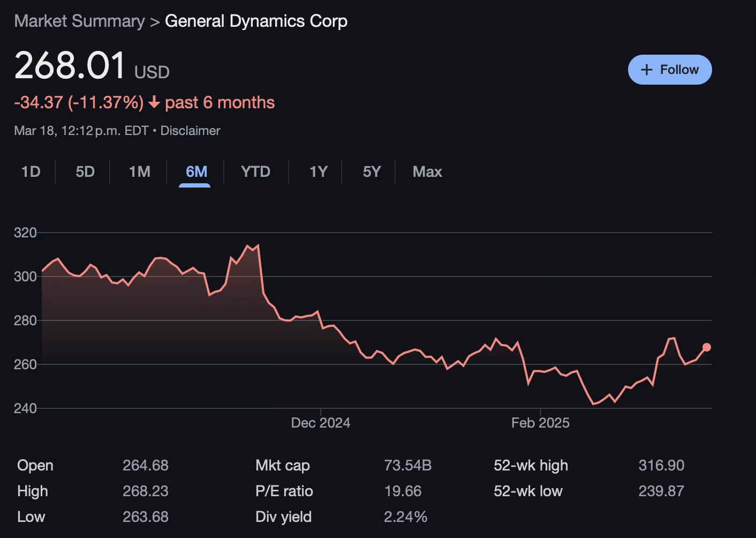Click the 280 y-axis label
This screenshot has width=756, height=538.
(25, 320)
